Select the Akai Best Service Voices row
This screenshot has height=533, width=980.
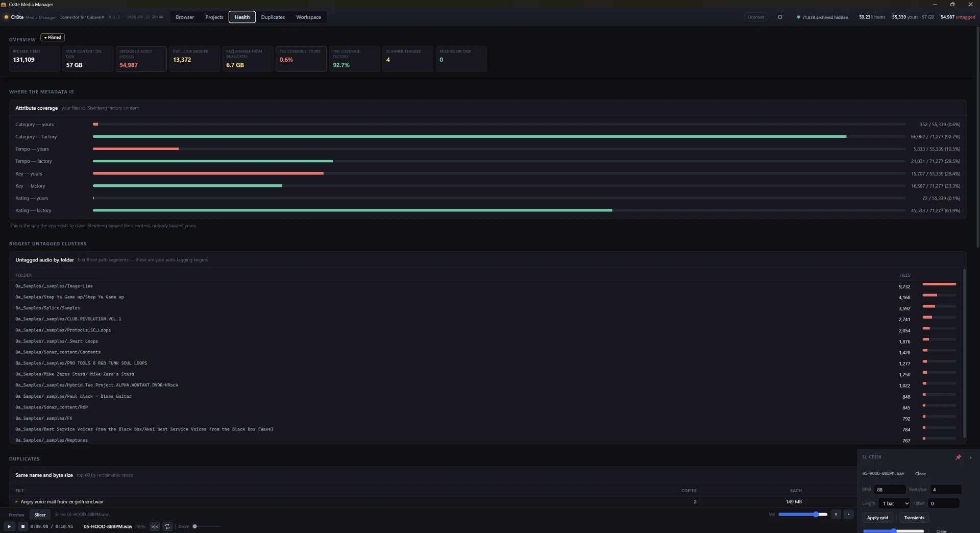486,429
